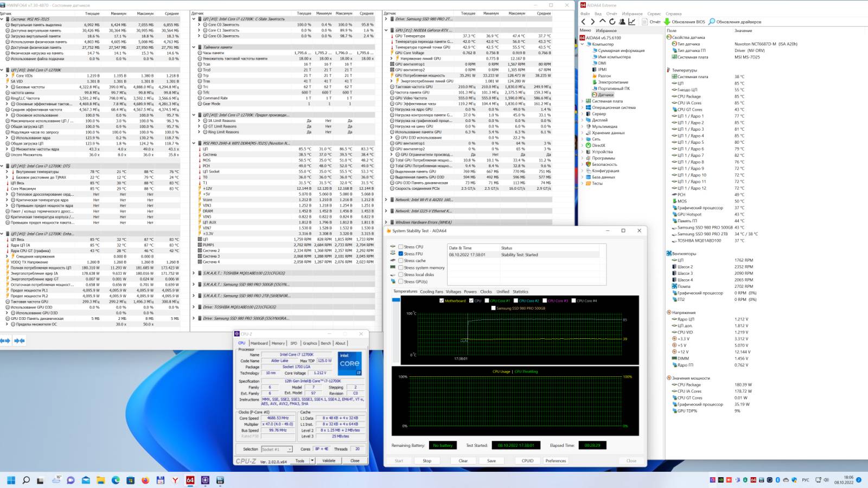This screenshot has height=488, width=868.
Task: Expand the Системная плата tree node
Action: pyautogui.click(x=583, y=101)
